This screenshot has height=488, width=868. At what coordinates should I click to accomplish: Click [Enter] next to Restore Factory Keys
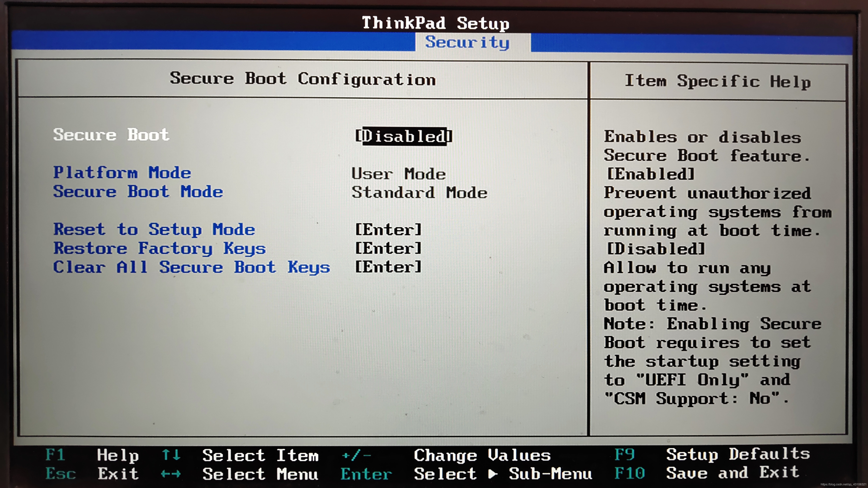pyautogui.click(x=388, y=249)
